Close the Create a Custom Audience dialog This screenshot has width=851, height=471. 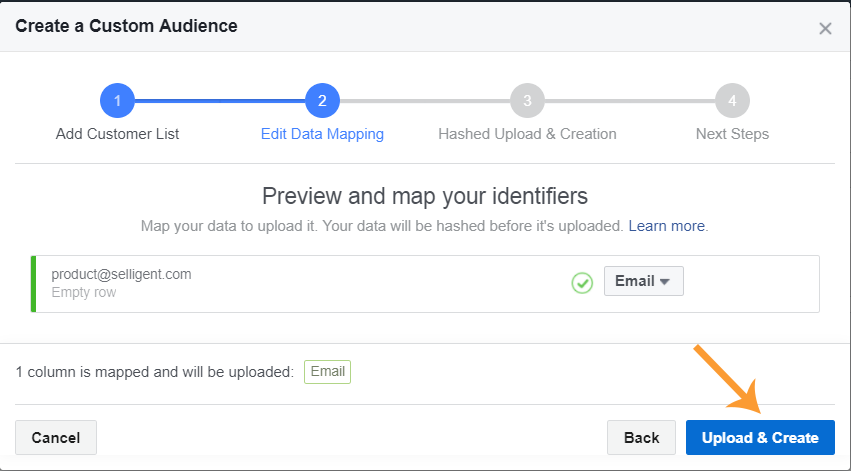[x=825, y=28]
